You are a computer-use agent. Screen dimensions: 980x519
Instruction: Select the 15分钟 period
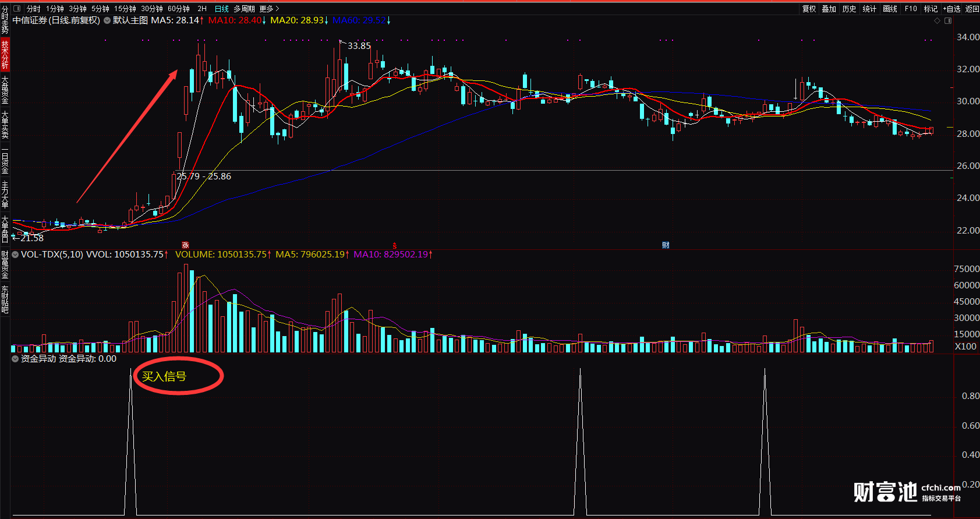pyautogui.click(x=125, y=9)
